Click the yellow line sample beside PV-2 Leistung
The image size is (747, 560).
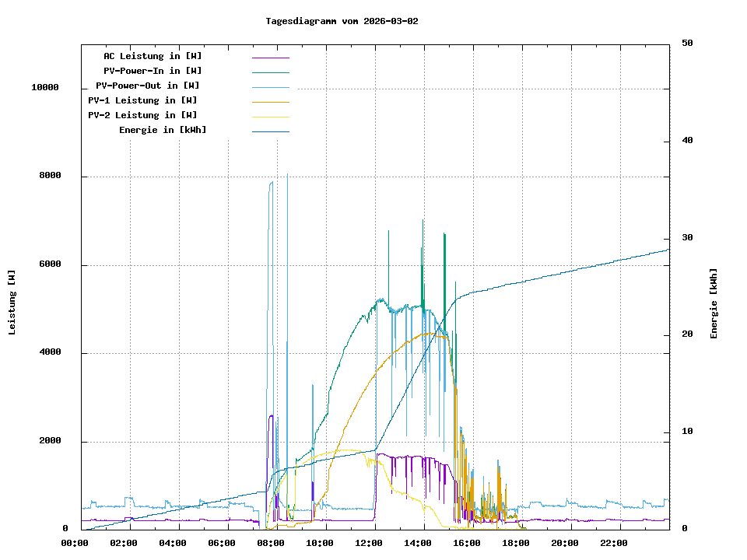[x=270, y=116]
